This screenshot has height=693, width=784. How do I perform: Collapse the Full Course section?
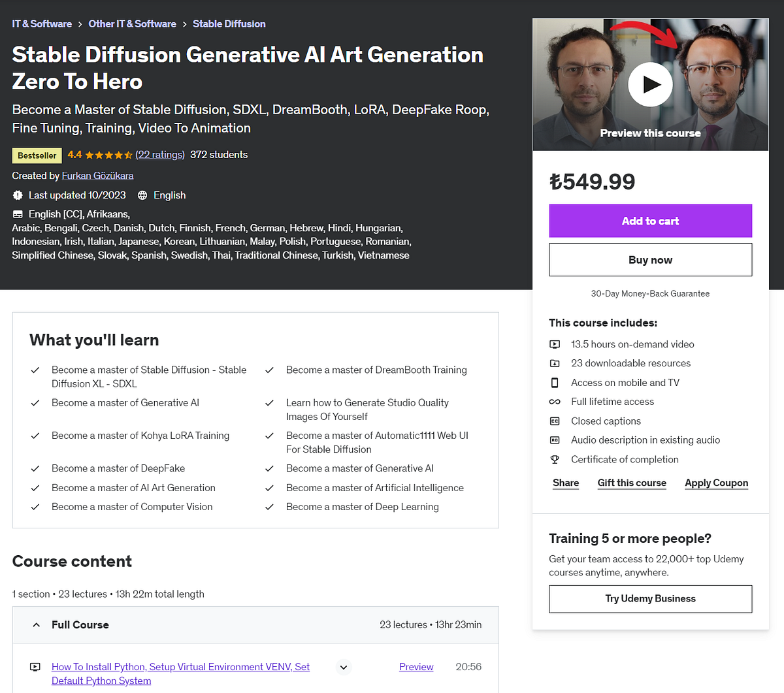click(x=37, y=624)
